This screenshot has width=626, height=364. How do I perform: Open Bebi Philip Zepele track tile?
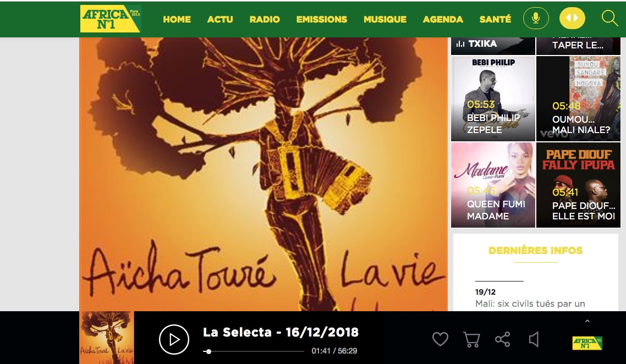click(x=493, y=98)
